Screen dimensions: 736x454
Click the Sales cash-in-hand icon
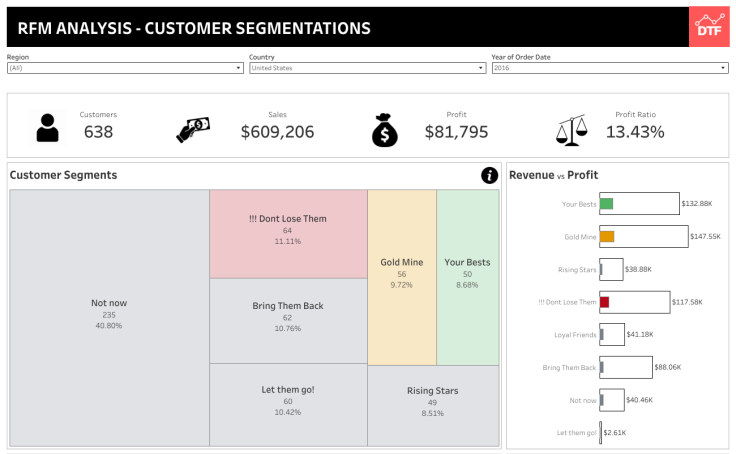[193, 129]
